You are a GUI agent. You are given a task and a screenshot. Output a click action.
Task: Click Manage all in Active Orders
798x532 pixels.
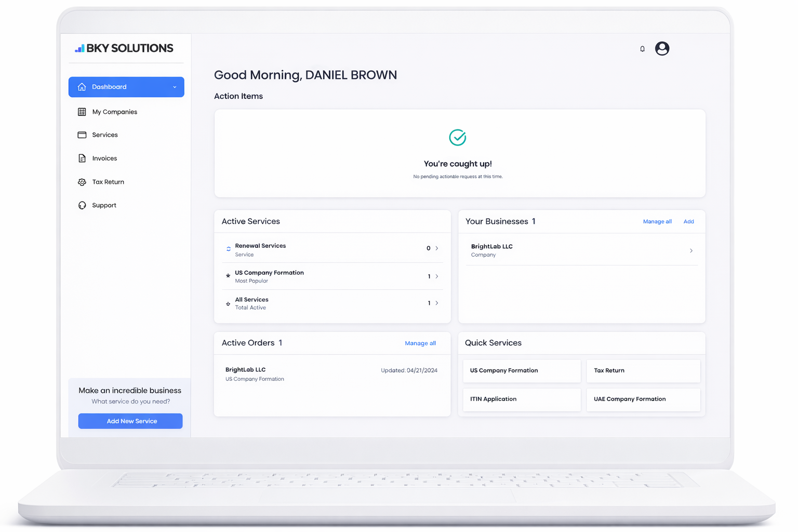coord(420,343)
